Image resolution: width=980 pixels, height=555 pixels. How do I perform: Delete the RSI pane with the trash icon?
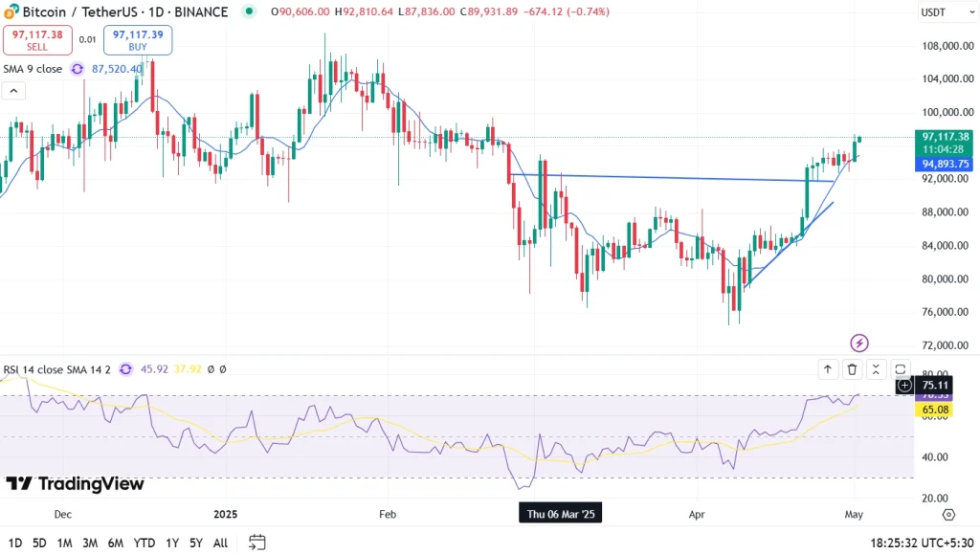[852, 369]
